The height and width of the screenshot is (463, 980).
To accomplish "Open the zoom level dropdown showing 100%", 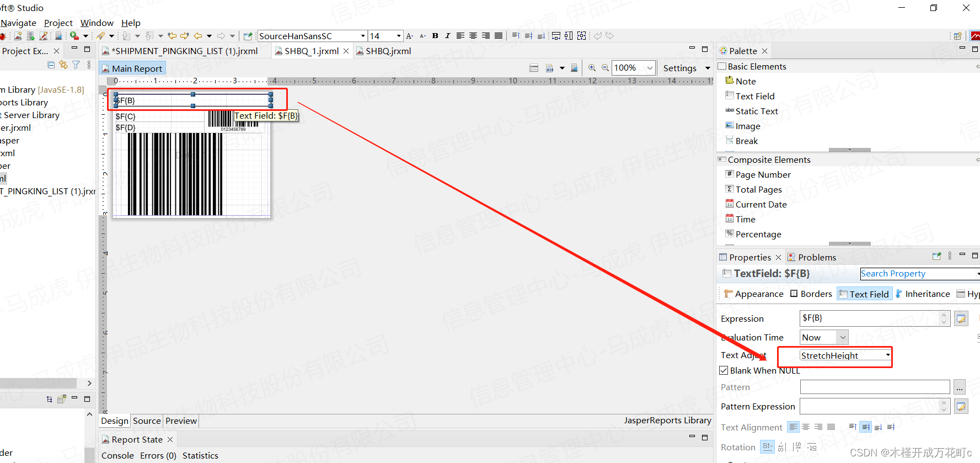I will (650, 68).
